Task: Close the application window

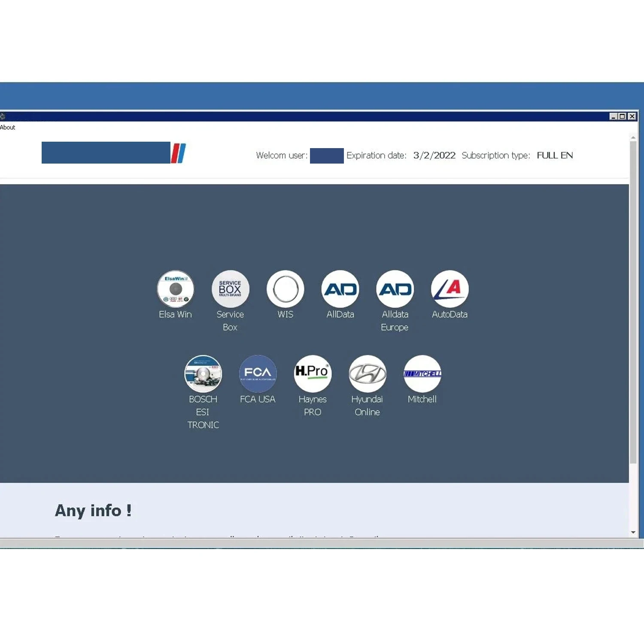Action: coord(632,116)
